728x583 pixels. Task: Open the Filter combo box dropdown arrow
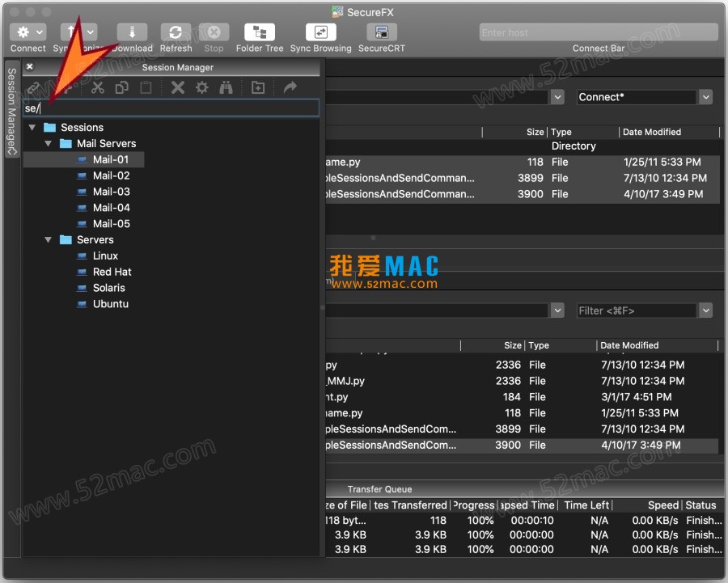click(706, 311)
